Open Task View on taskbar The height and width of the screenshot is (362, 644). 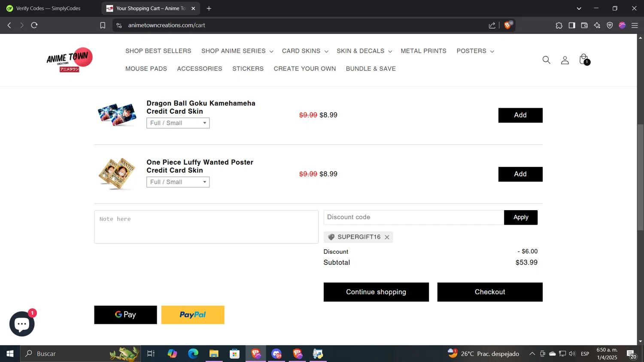pos(151,353)
